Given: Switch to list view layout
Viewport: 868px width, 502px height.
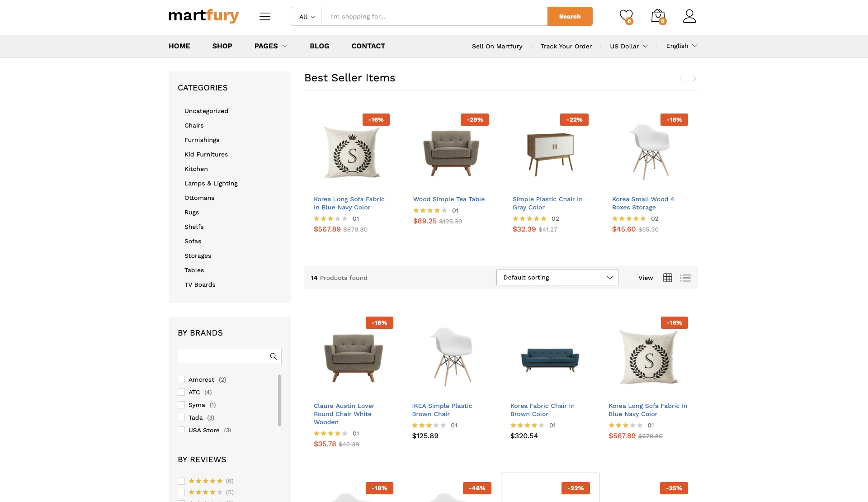Looking at the screenshot, I should [685, 278].
